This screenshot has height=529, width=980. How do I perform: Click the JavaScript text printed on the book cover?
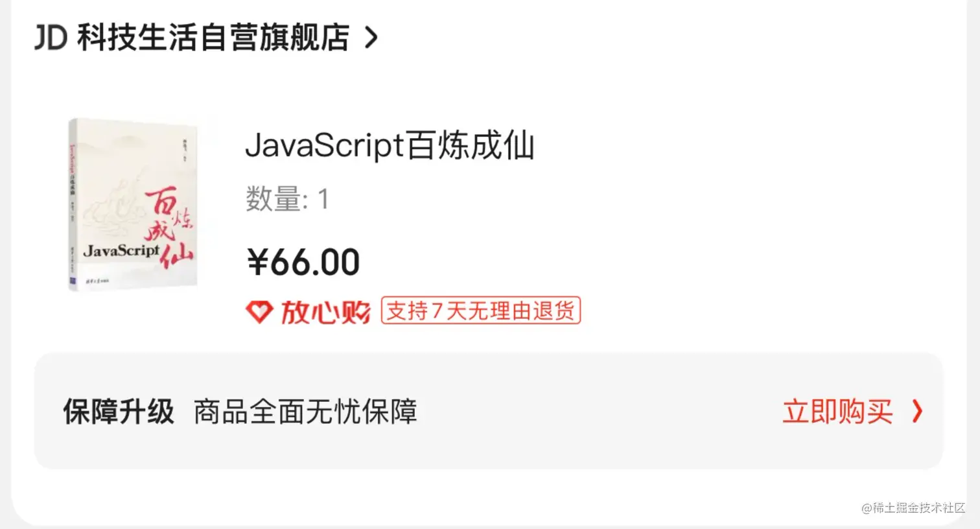click(121, 250)
